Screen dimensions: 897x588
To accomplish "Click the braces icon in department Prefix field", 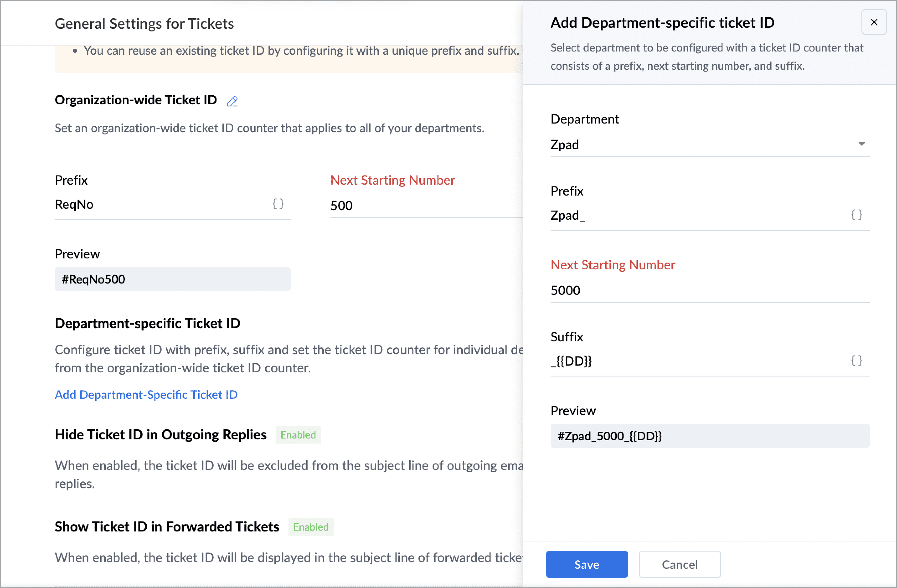I will click(x=856, y=215).
